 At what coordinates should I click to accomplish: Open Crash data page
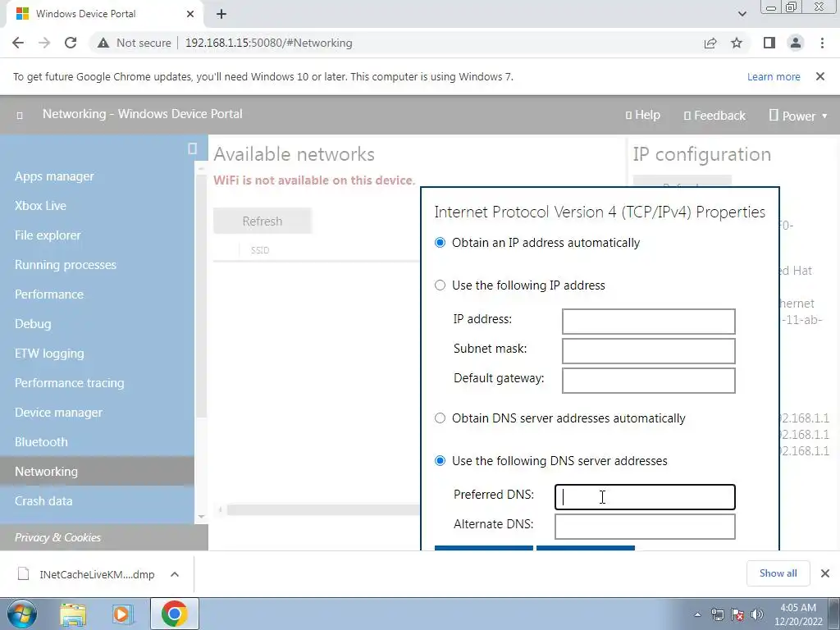click(43, 501)
